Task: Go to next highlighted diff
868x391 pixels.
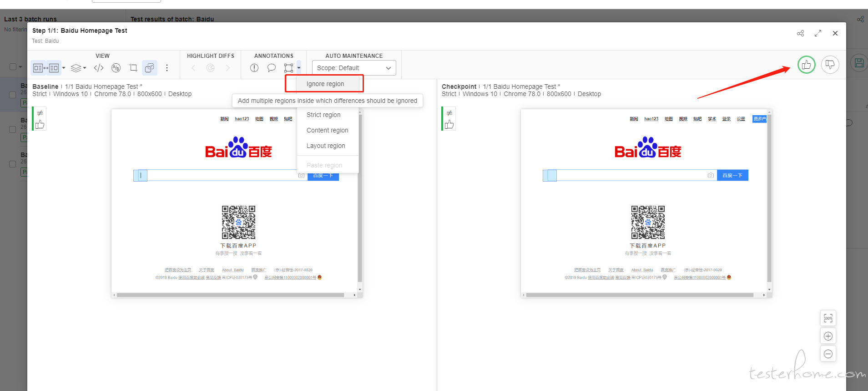Action: pyautogui.click(x=228, y=68)
